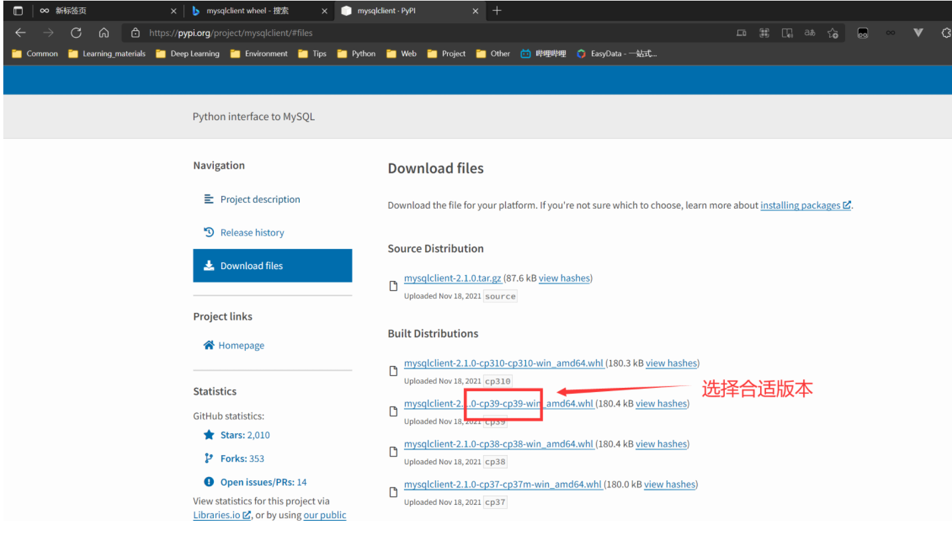952x560 pixels.
Task: Open the Libraries.io link
Action: 222,515
